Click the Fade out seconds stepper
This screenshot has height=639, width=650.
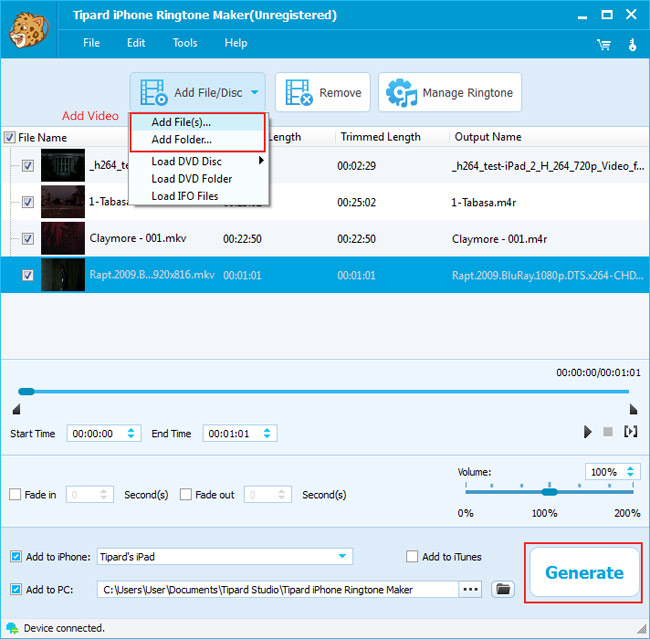[x=282, y=494]
